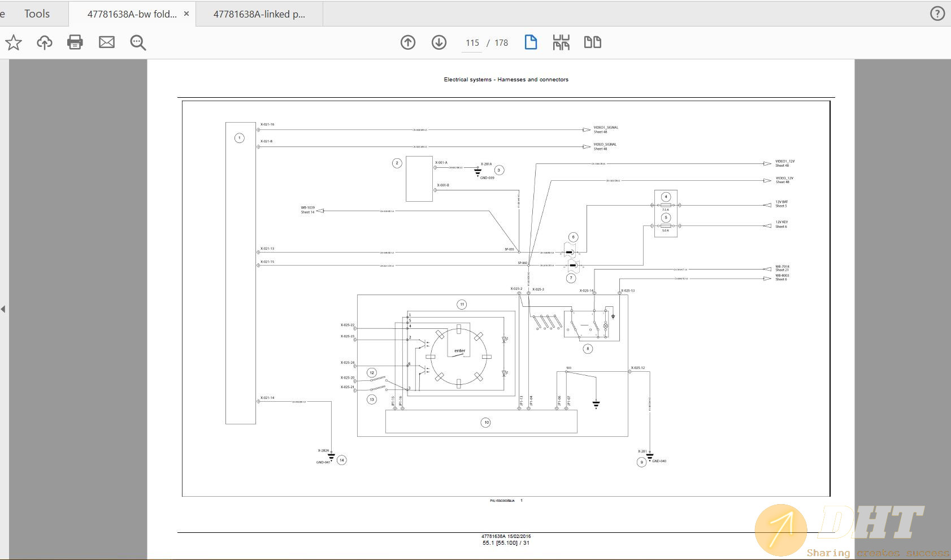Open the find text magnifier tool
Screen dimensions: 951x560
[138, 42]
